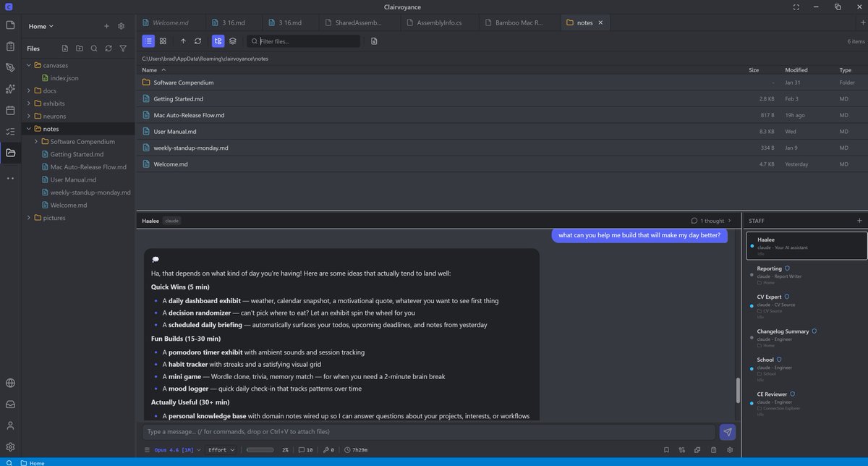Expand the 1 thought indicator

pyautogui.click(x=711, y=221)
